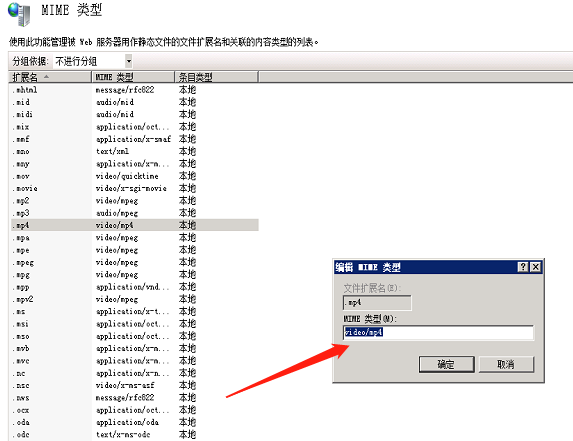Sort by the extension column header
The image size is (573, 441).
point(50,77)
